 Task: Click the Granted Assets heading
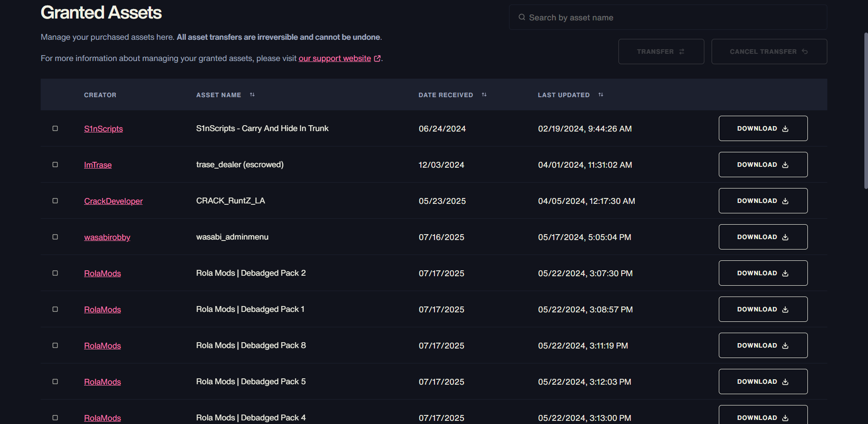tap(101, 12)
